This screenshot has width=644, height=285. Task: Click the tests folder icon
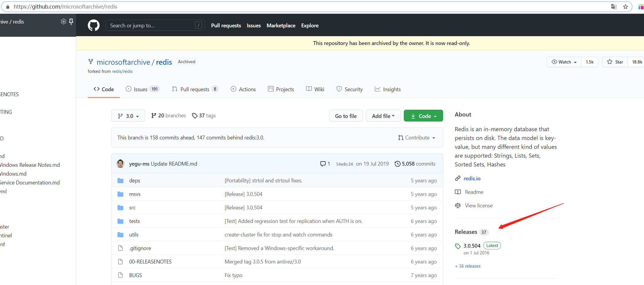[120, 221]
